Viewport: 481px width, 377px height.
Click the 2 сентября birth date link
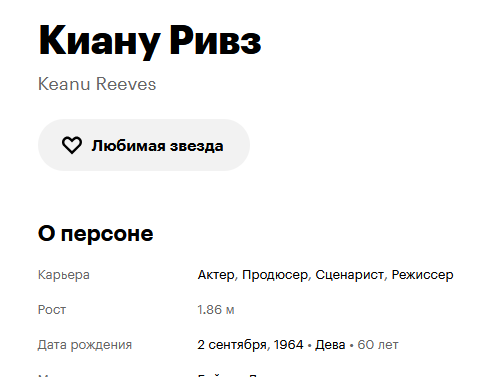pos(231,345)
